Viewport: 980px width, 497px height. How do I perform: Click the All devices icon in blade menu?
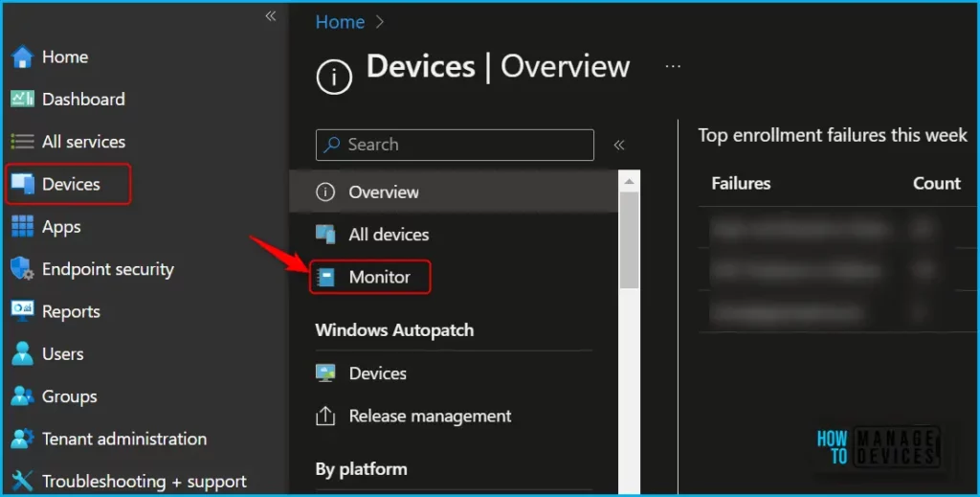[x=325, y=235]
